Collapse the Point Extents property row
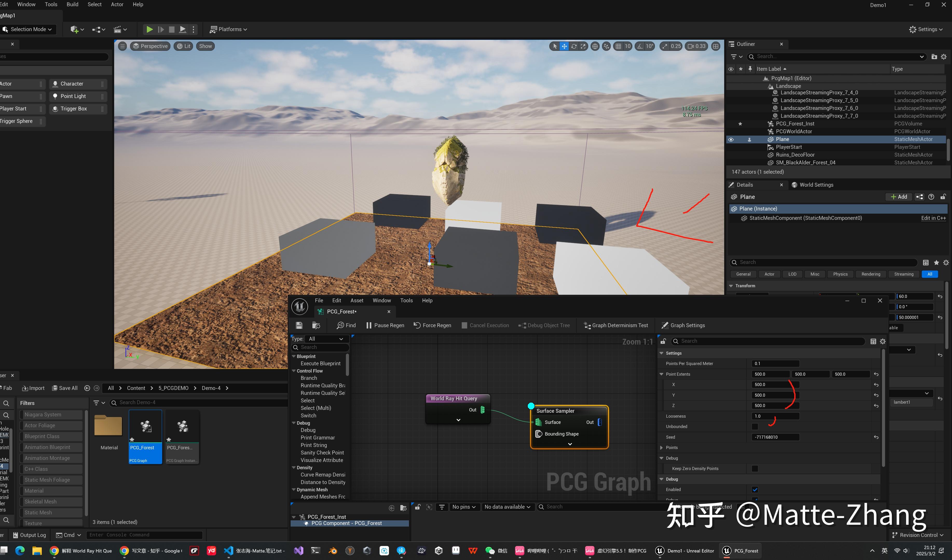The height and width of the screenshot is (560, 952). tap(661, 374)
